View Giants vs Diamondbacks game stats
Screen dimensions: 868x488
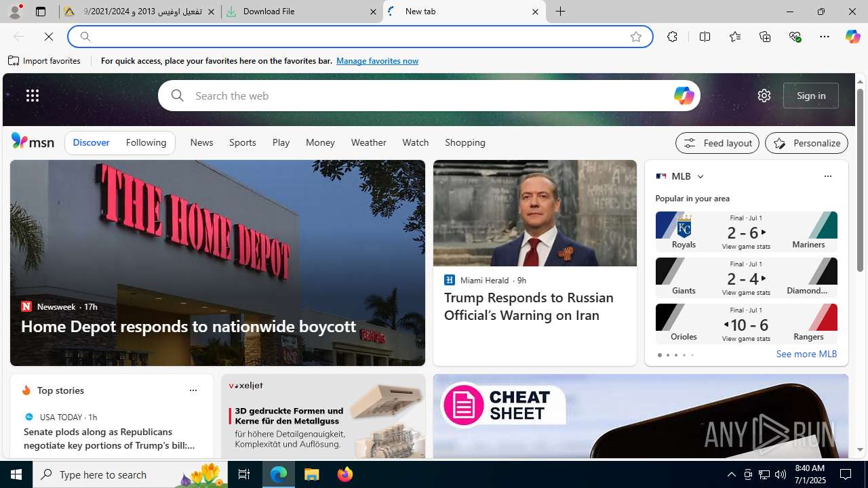746,278
